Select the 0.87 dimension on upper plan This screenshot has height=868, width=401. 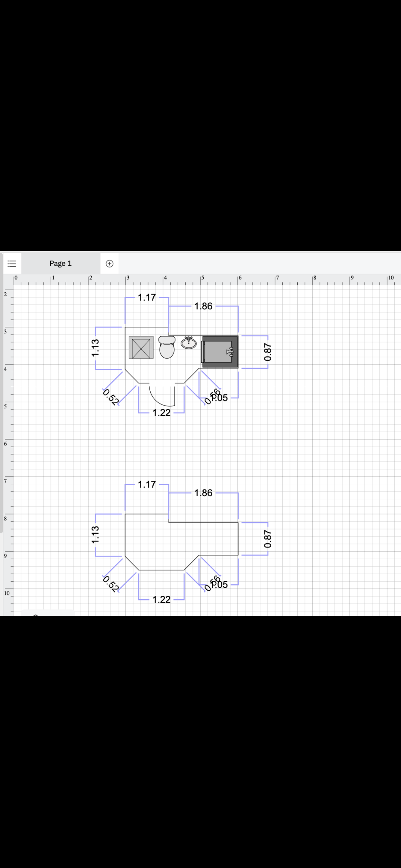tap(267, 352)
